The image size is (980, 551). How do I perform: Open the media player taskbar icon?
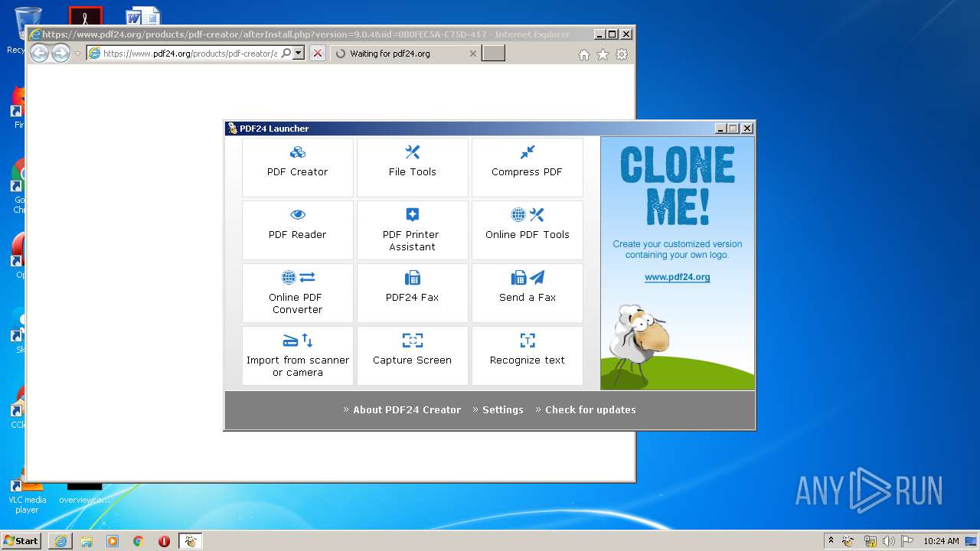[x=113, y=541]
